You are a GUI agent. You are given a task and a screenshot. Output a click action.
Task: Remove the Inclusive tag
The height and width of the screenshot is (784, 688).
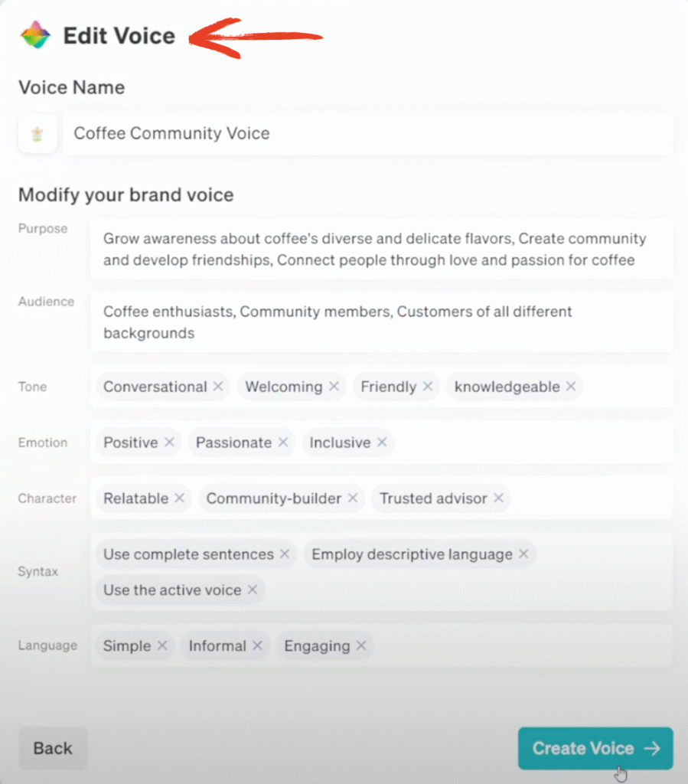click(382, 442)
